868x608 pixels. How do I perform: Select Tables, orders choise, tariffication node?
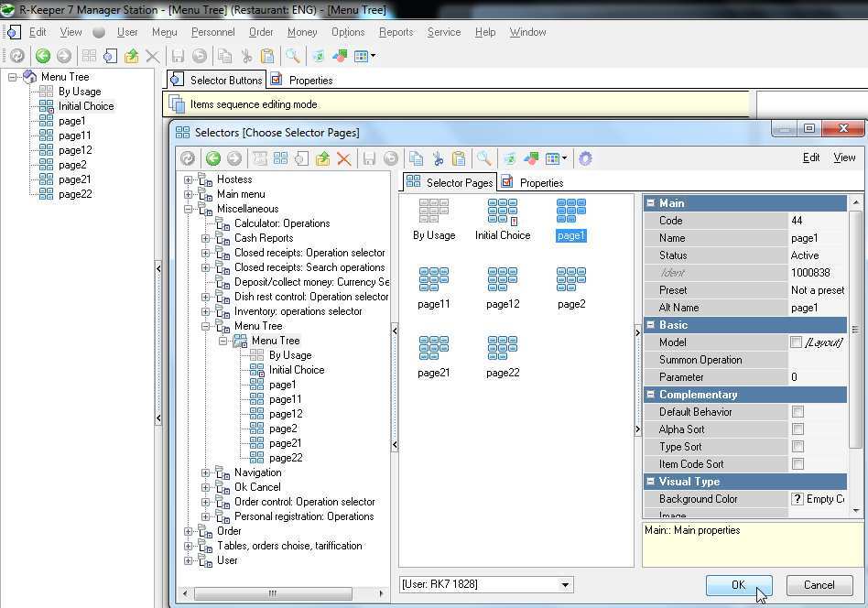(289, 546)
